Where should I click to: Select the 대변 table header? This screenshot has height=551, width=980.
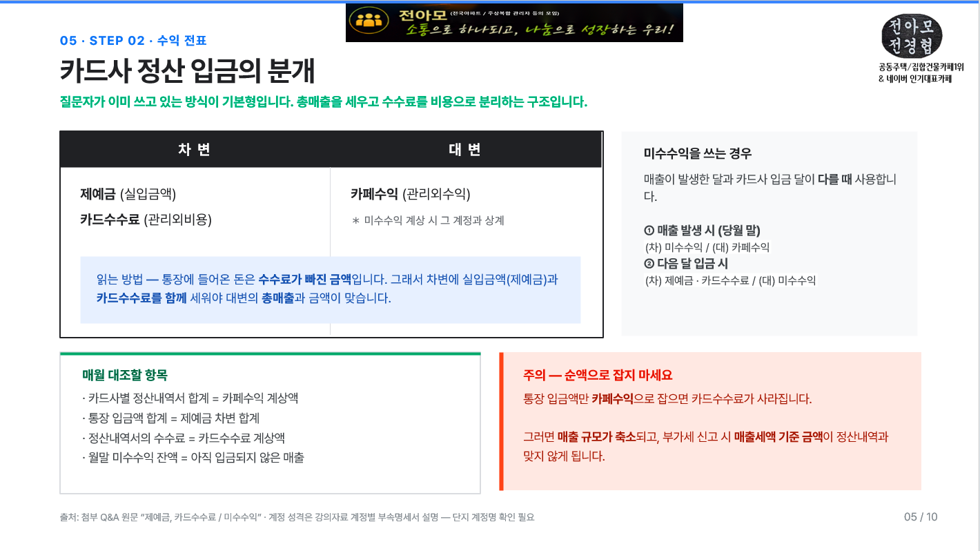(x=465, y=150)
